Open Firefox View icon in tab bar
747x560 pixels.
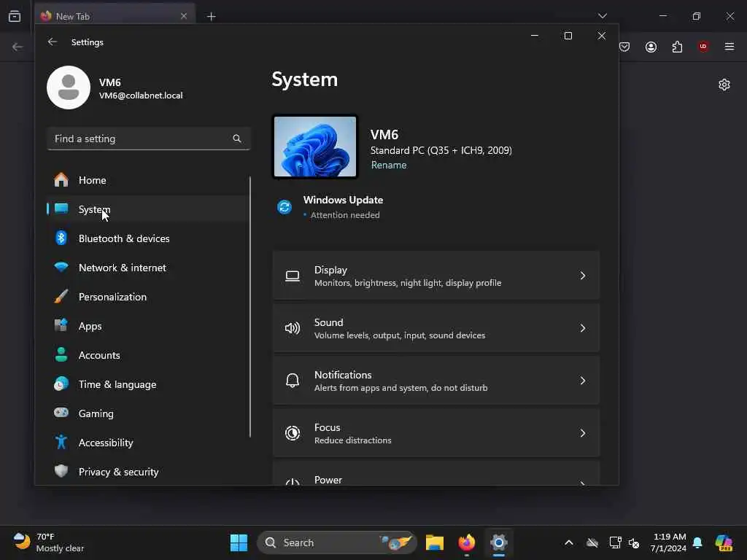point(15,16)
